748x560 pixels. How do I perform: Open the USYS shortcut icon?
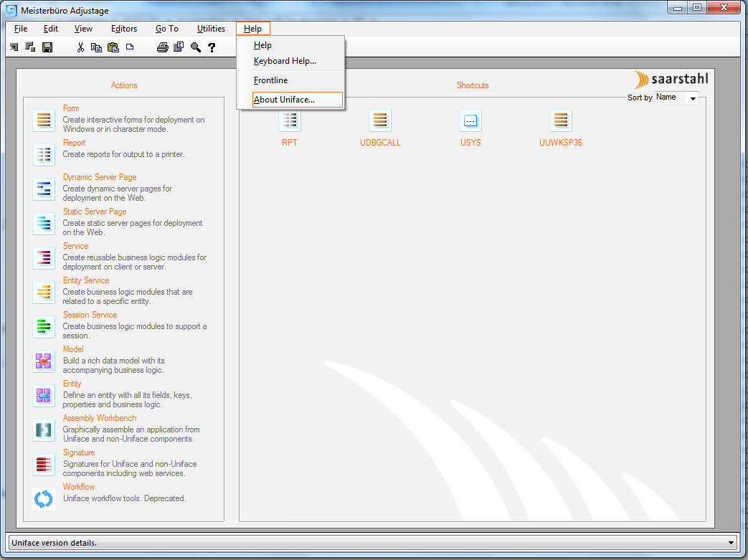[470, 120]
